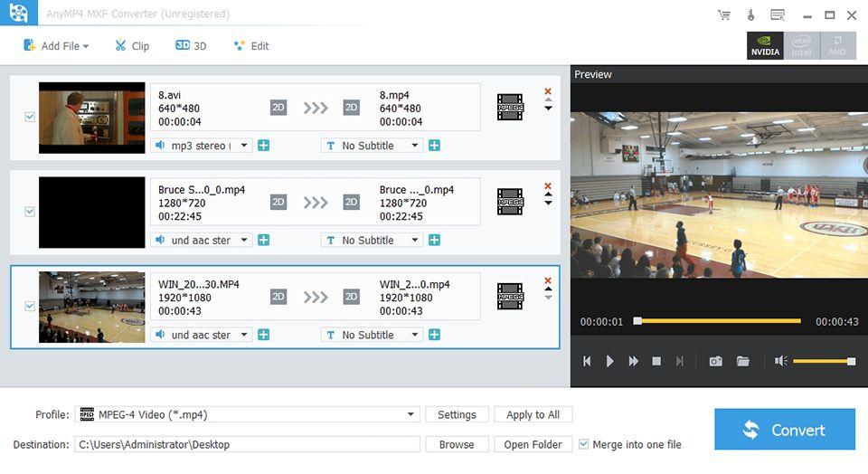868x474 pixels.
Task: Click the snapshot camera icon in preview
Action: point(715,361)
